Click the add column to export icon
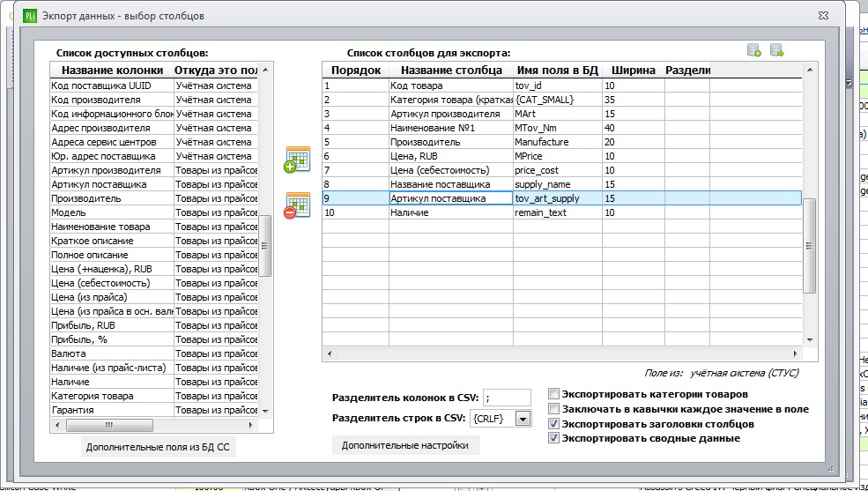 [297, 160]
